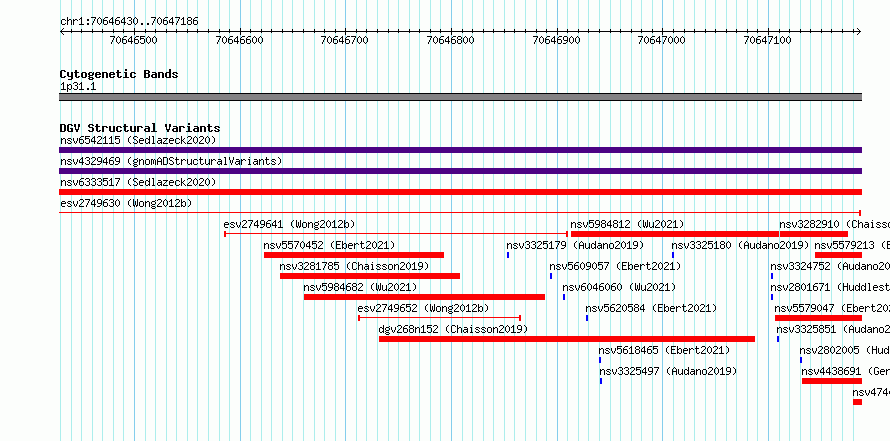Click the nsv5579213 variant label

852,245
